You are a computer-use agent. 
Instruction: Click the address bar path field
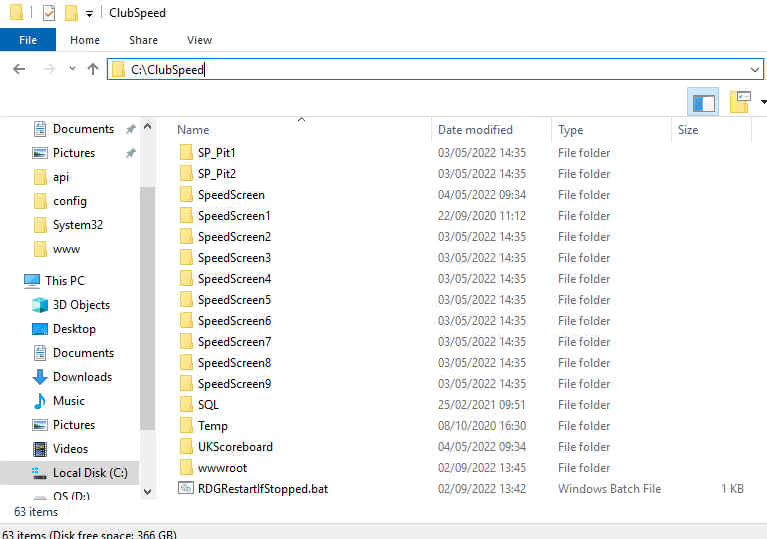(434, 69)
